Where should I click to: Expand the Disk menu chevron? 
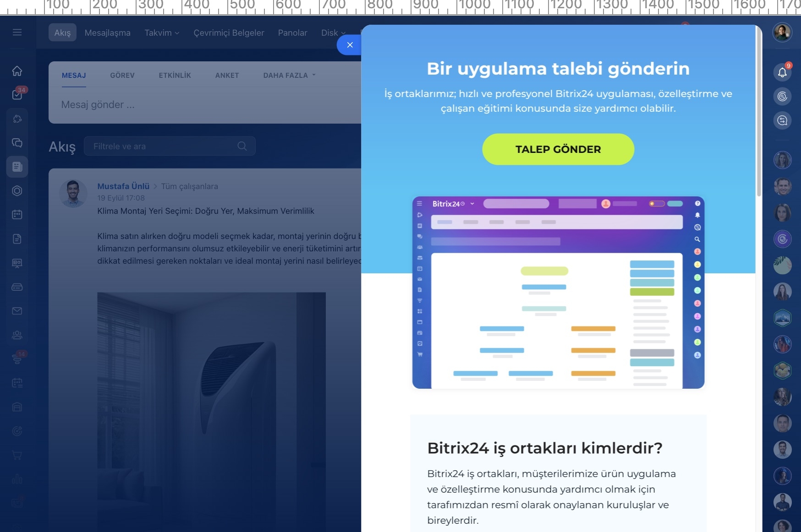tap(343, 33)
